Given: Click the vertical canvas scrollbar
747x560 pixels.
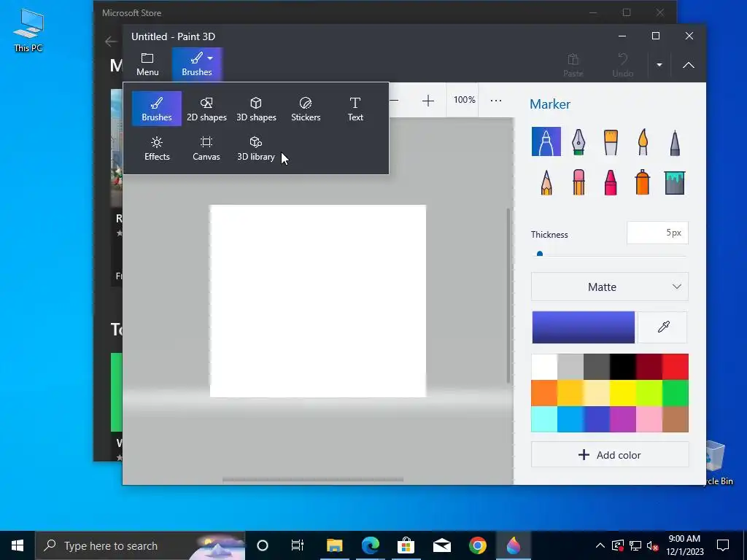Looking at the screenshot, I should point(508,295).
